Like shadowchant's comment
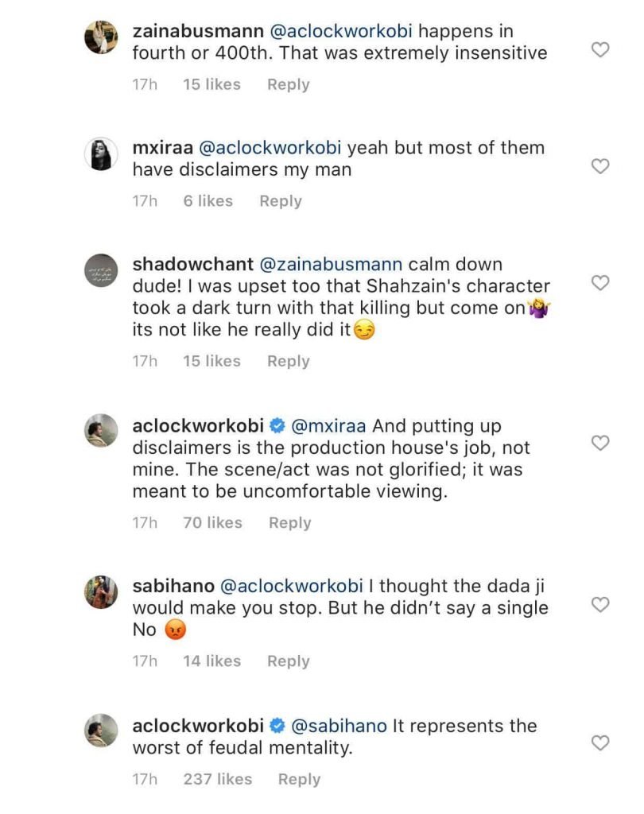 pos(601,283)
